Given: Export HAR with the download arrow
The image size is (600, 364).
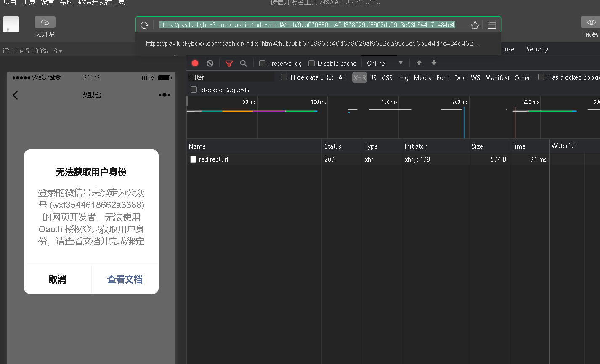Looking at the screenshot, I should (434, 63).
